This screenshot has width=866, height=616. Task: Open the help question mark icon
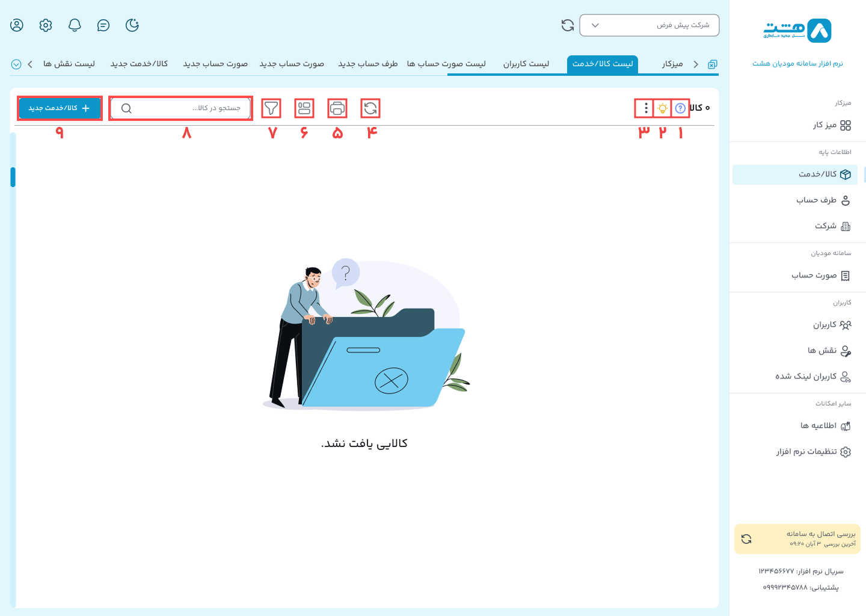(x=680, y=108)
